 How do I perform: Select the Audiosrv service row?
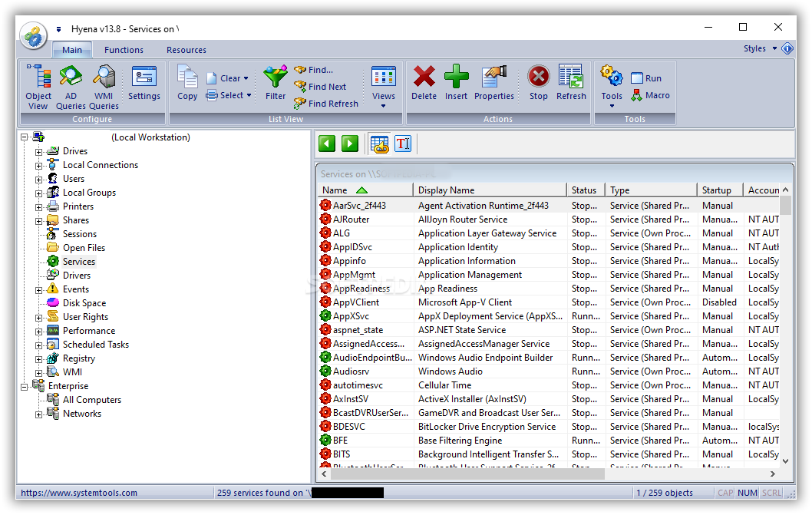[549, 371]
